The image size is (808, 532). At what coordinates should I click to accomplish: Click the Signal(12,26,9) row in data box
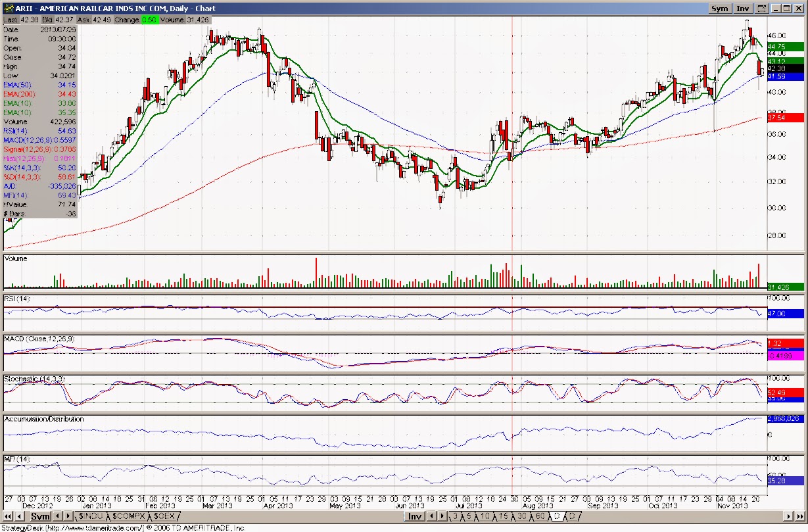coord(40,149)
